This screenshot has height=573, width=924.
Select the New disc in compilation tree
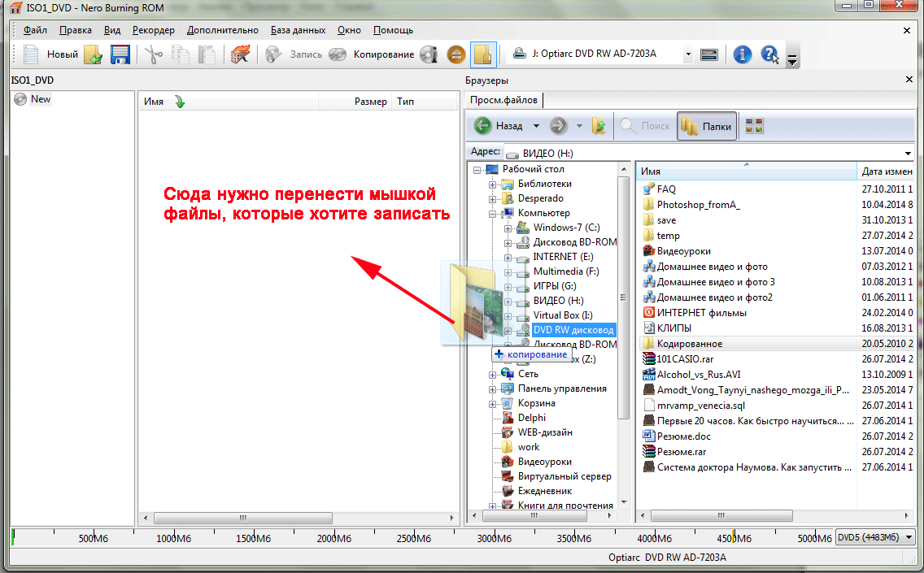(41, 99)
